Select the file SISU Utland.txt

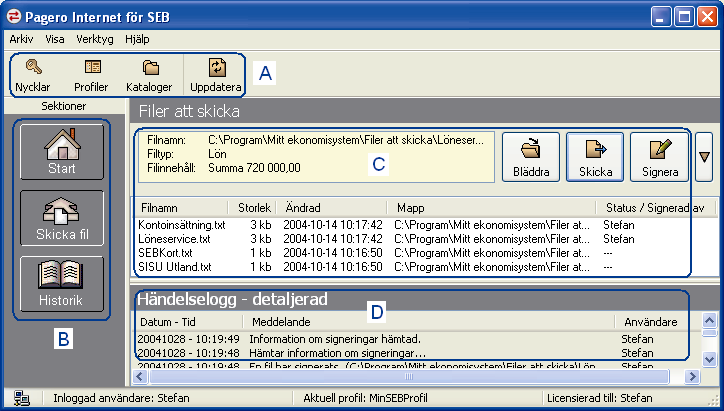pyautogui.click(x=175, y=266)
